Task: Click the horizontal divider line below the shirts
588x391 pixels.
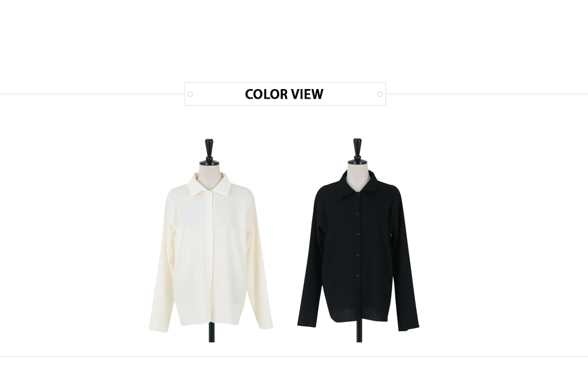Action: (294, 357)
